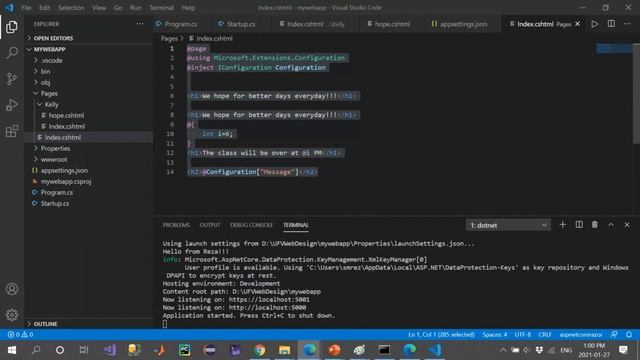The image size is (640, 360).
Task: Open the Terminal menu
Action: 161,7
